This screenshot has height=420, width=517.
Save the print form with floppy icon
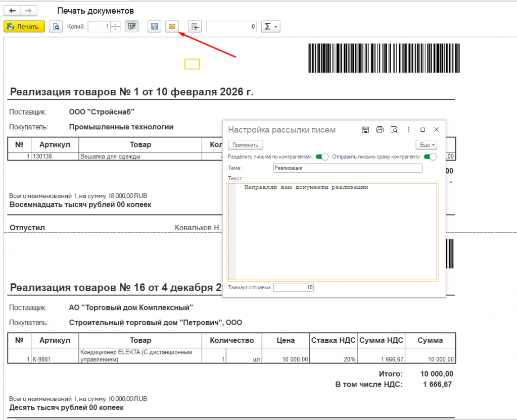pyautogui.click(x=155, y=27)
